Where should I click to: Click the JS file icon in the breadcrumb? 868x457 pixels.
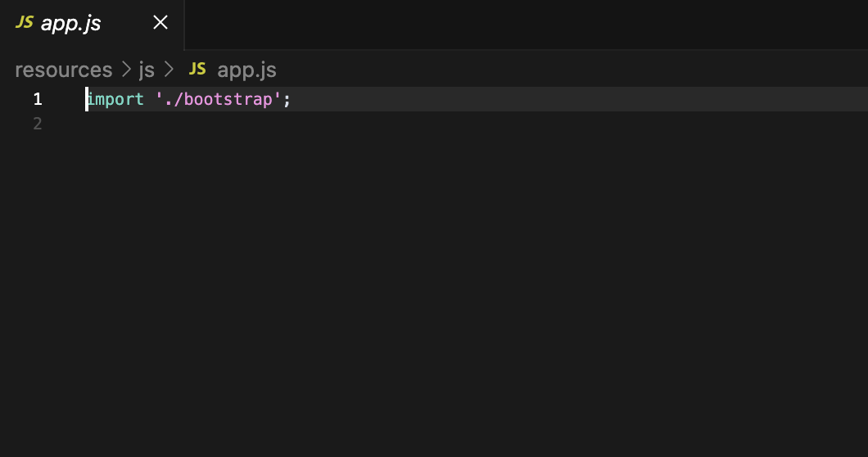click(x=197, y=69)
